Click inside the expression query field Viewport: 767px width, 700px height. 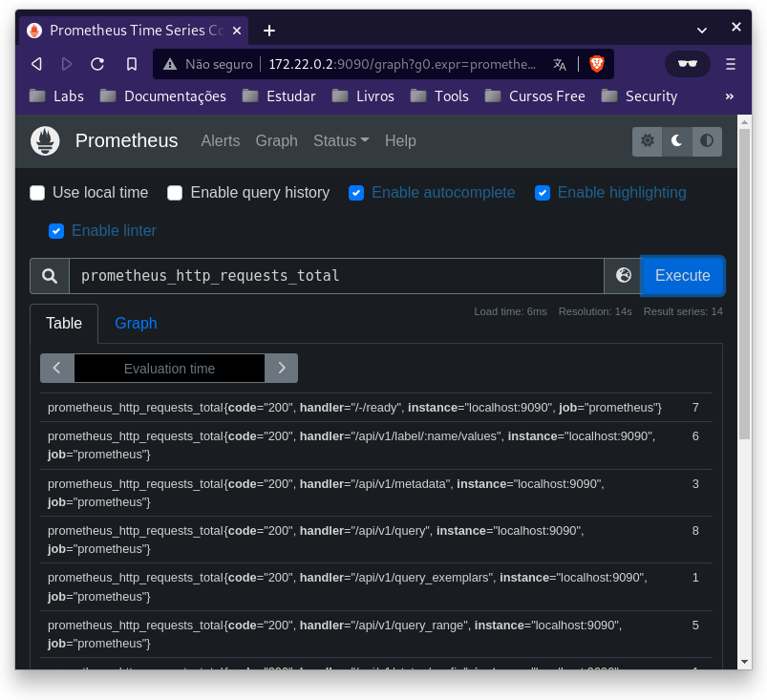[x=336, y=276]
